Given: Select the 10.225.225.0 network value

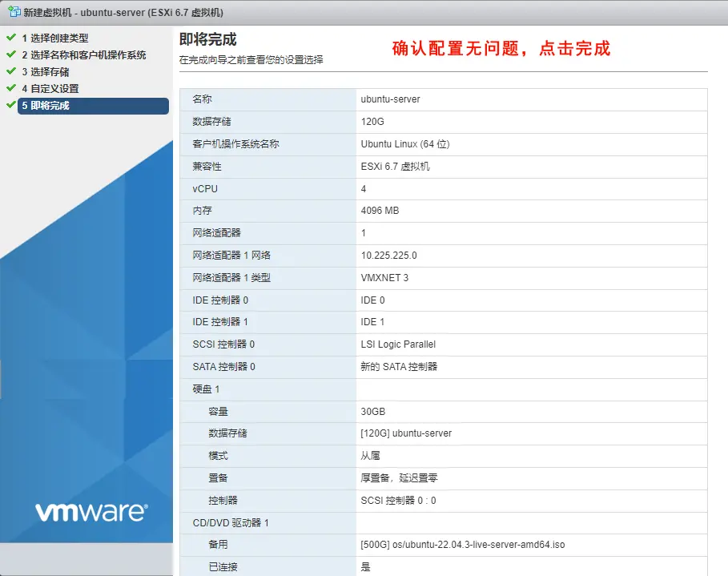Looking at the screenshot, I should pyautogui.click(x=389, y=256).
